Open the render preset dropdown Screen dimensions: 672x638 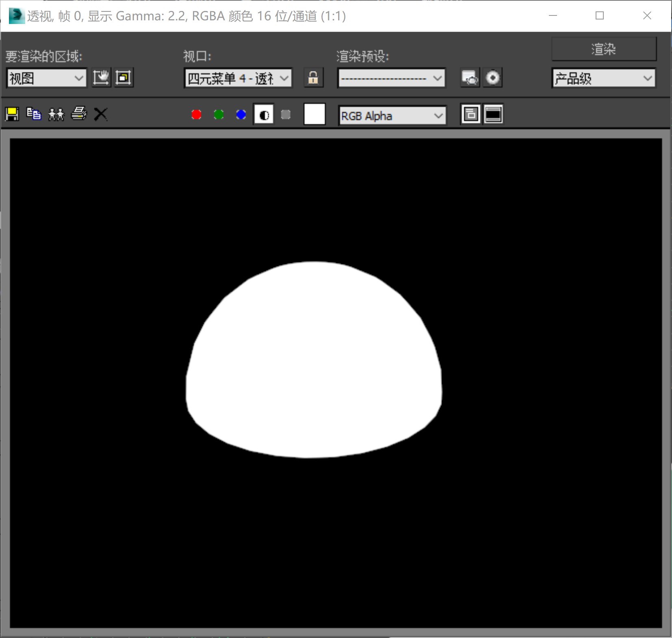[x=392, y=78]
